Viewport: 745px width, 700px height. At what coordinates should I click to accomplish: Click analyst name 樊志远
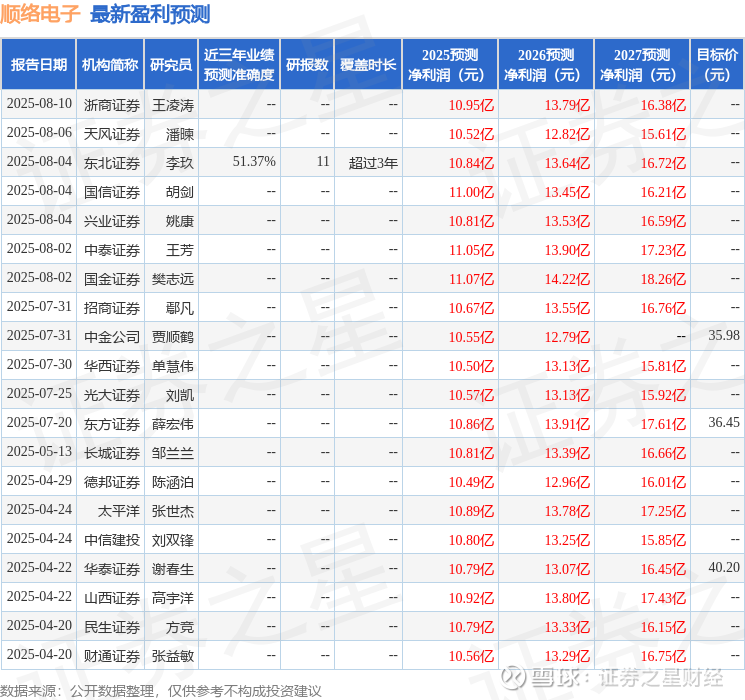pos(173,279)
